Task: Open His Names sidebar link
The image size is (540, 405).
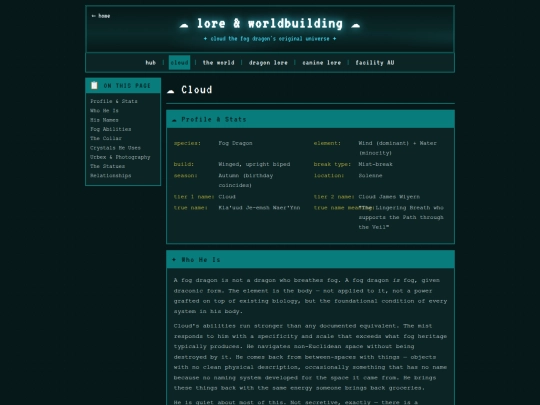Action: [104, 120]
